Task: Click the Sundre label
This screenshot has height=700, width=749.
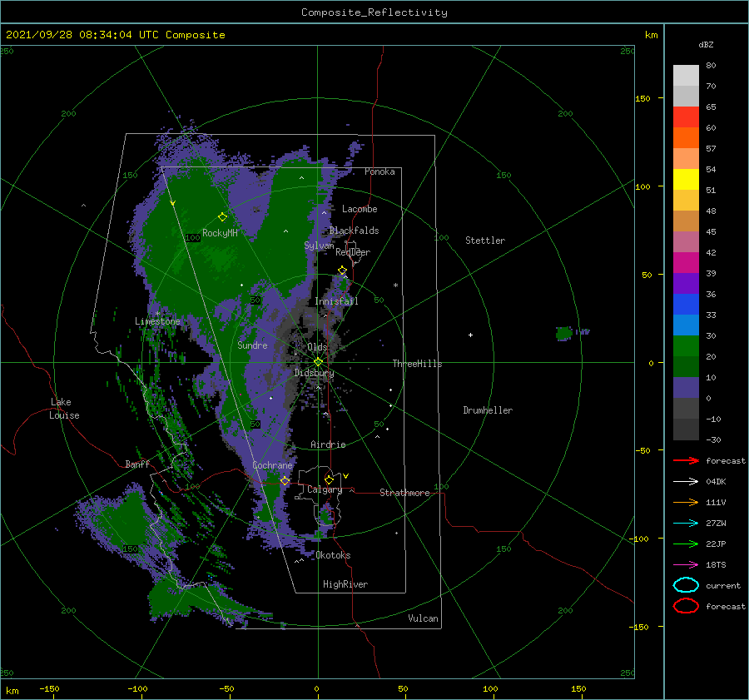Action: click(253, 345)
